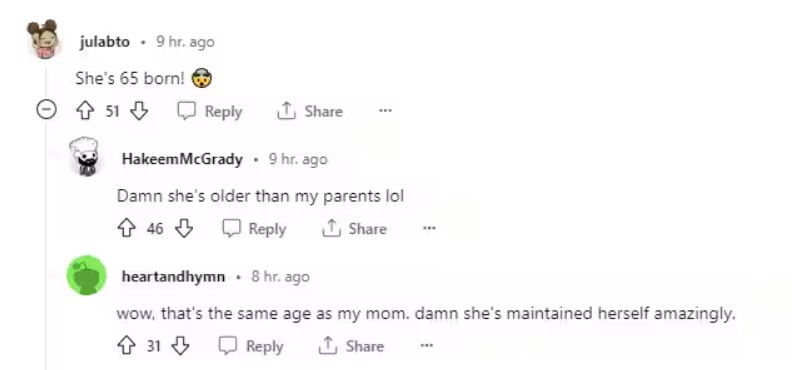The image size is (792, 370).
Task: Share HakeemMcGrady's comment
Action: 354,229
